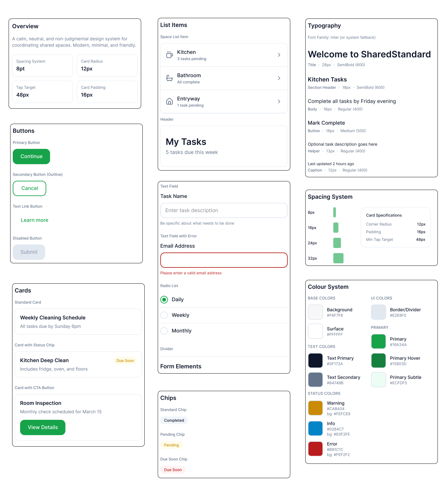Click the Entryway house icon
448x496 pixels.
170,101
